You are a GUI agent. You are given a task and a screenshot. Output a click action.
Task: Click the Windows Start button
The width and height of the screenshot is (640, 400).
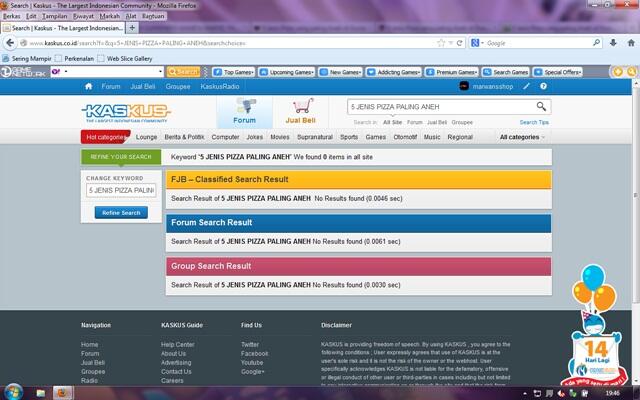pos(12,392)
